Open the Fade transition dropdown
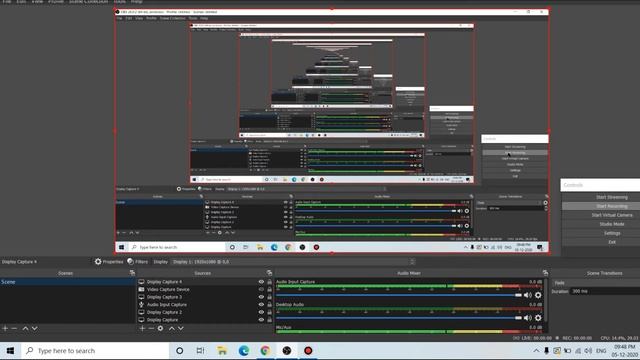 [x=596, y=282]
